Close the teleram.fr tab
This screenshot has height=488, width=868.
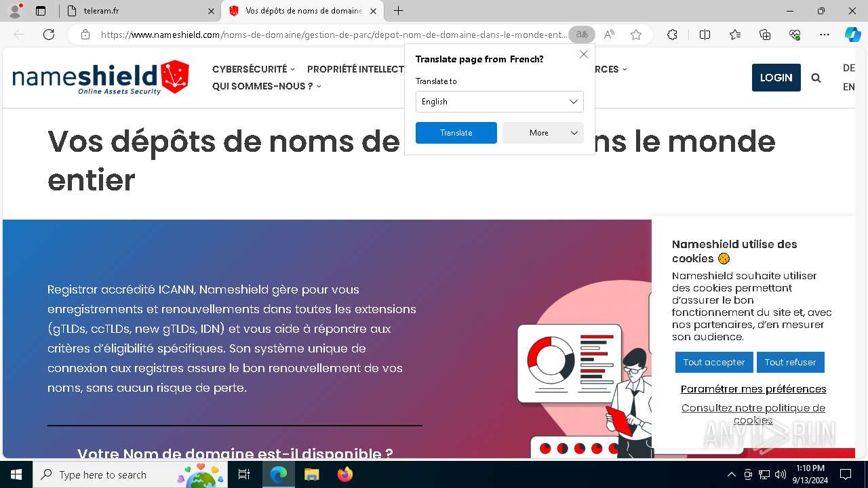click(x=211, y=11)
